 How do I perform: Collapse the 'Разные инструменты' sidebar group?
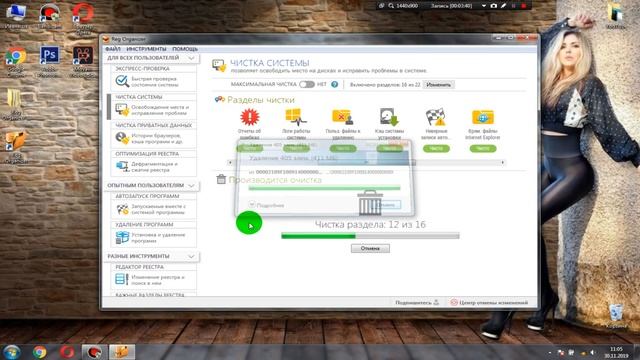[x=191, y=256]
